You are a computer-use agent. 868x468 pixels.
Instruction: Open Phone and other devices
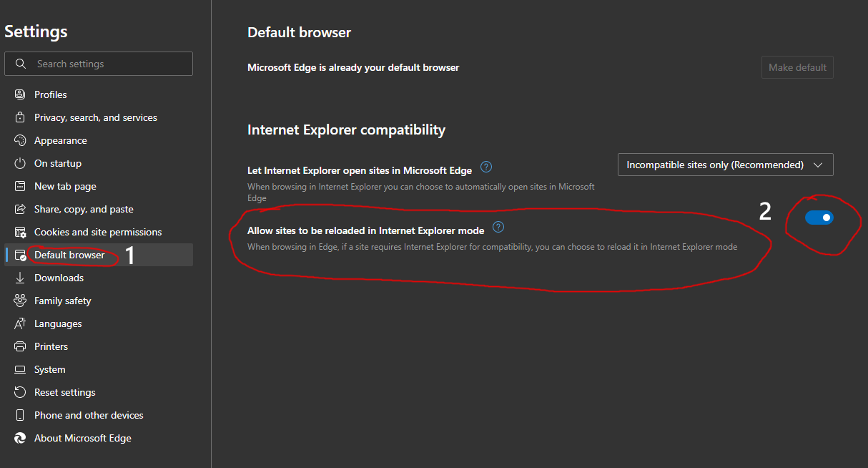pos(99,415)
